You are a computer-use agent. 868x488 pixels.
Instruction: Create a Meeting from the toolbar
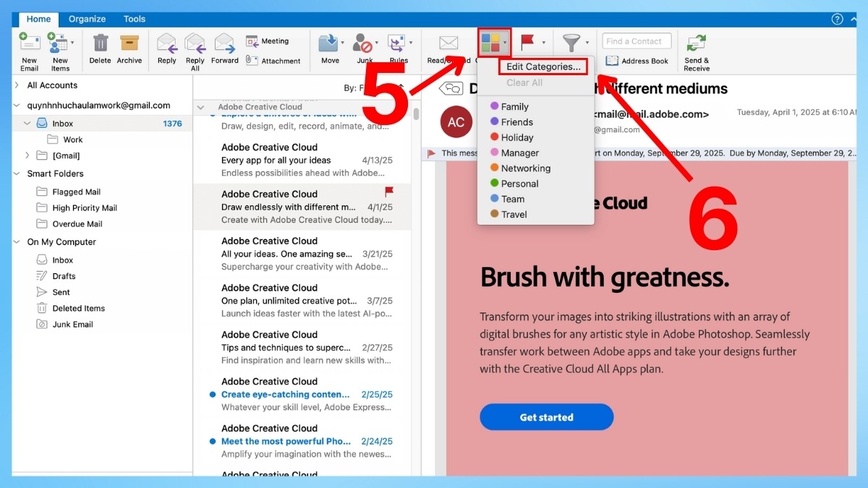click(x=267, y=41)
